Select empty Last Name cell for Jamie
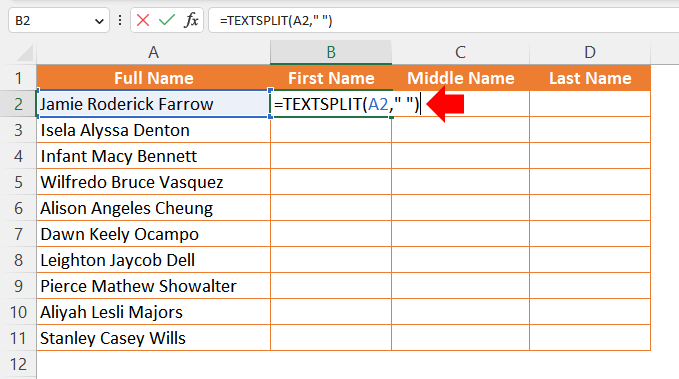 pos(590,104)
